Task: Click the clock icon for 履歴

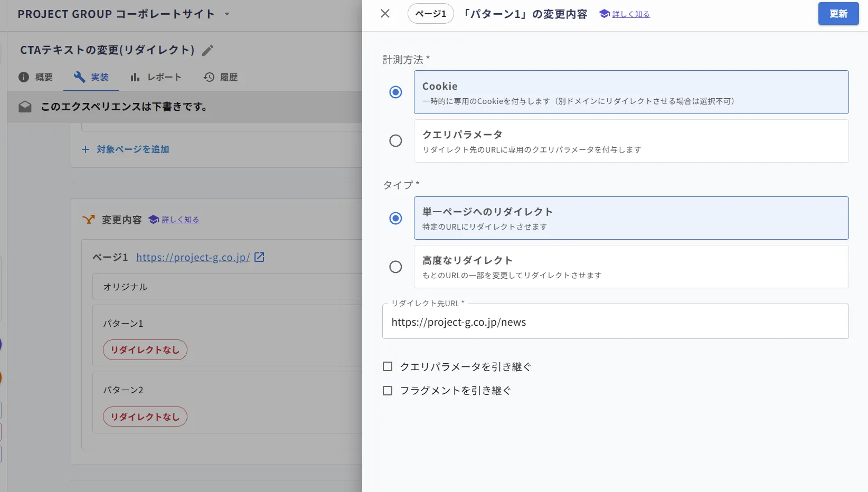Action: coord(209,77)
